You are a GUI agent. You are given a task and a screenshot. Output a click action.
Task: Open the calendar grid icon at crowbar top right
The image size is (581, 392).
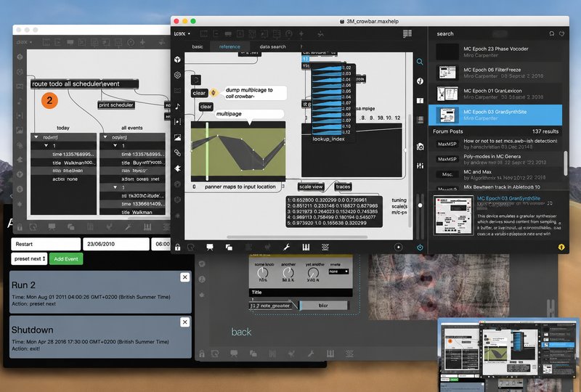pos(407,33)
